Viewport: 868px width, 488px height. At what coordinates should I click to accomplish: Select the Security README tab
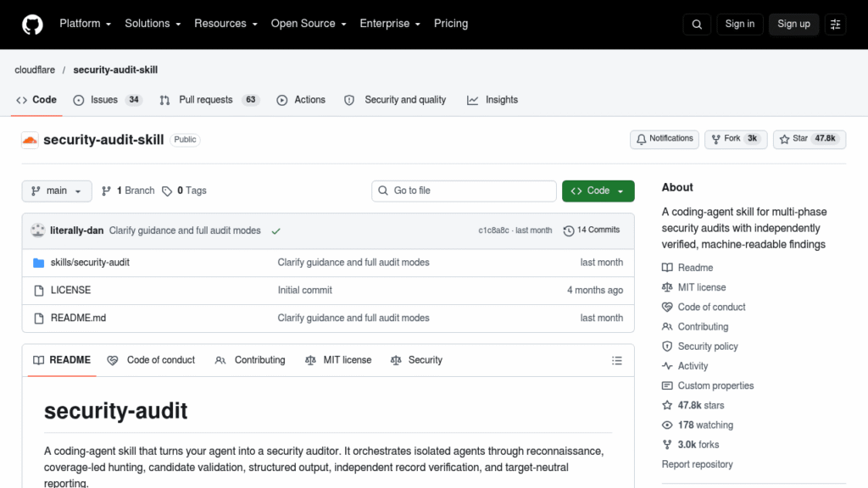click(416, 360)
